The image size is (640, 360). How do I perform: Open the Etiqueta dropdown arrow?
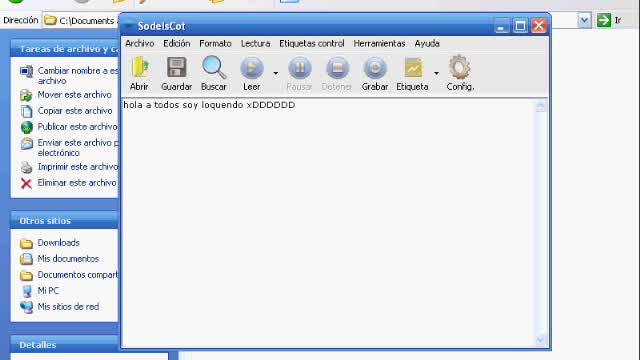[436, 73]
